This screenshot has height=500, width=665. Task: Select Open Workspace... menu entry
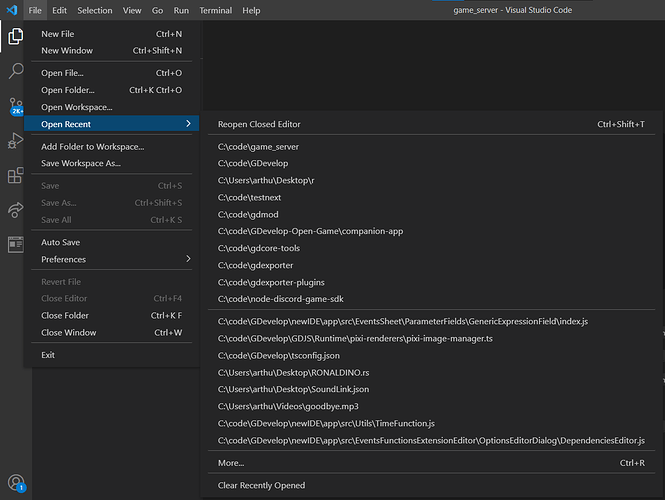(112, 107)
